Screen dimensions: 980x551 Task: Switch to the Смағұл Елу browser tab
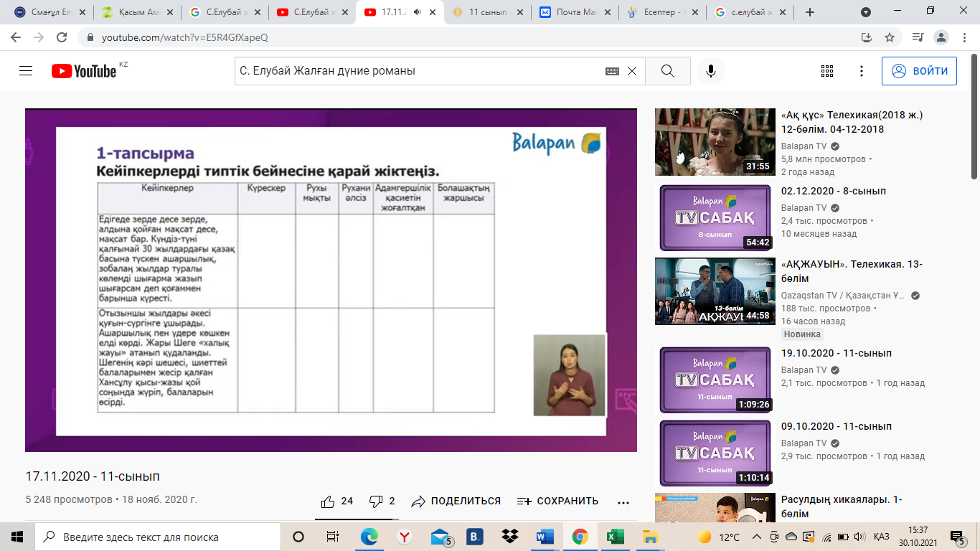[x=50, y=12]
